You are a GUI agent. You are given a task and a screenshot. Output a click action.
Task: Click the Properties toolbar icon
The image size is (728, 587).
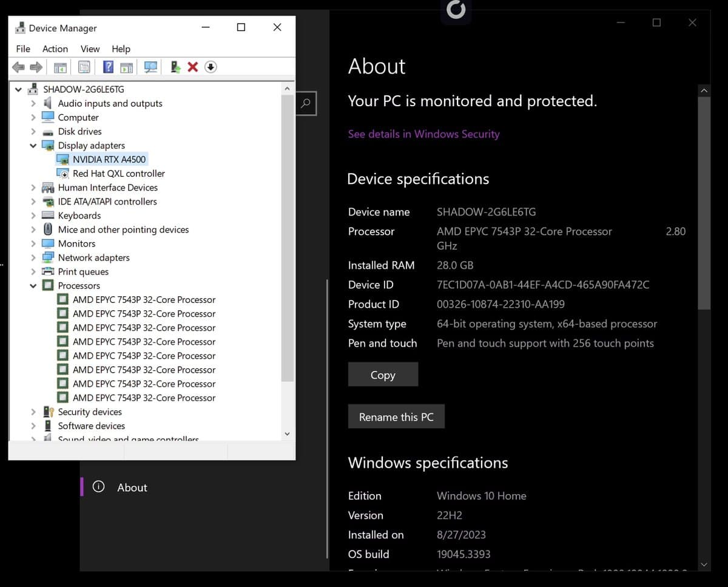click(84, 67)
